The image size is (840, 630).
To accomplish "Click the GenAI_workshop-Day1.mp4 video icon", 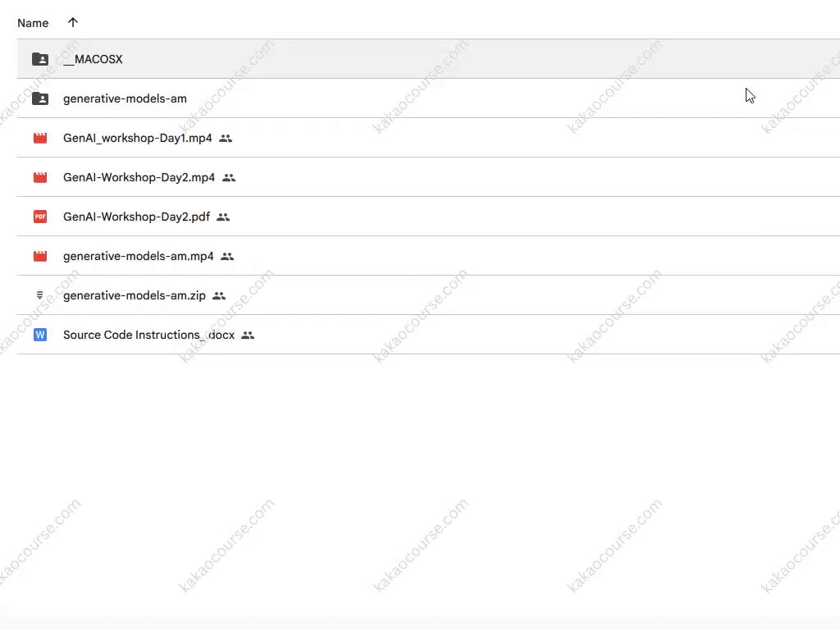I will coord(40,138).
